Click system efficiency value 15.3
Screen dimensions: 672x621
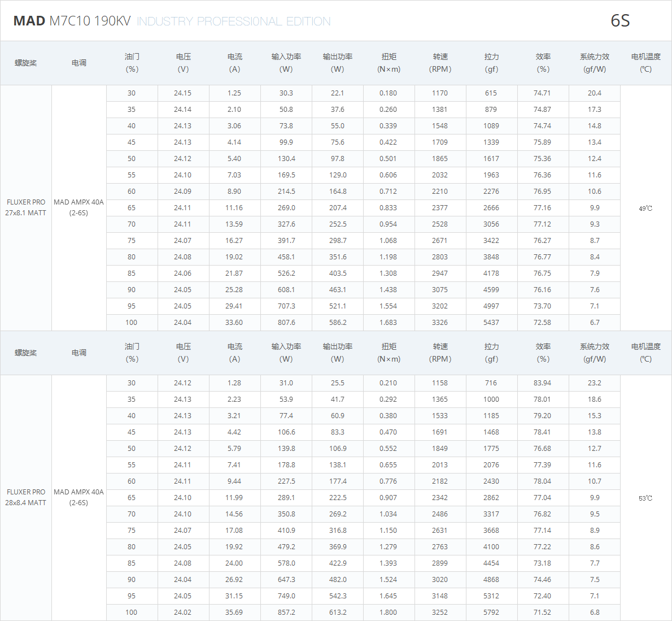pyautogui.click(x=595, y=416)
